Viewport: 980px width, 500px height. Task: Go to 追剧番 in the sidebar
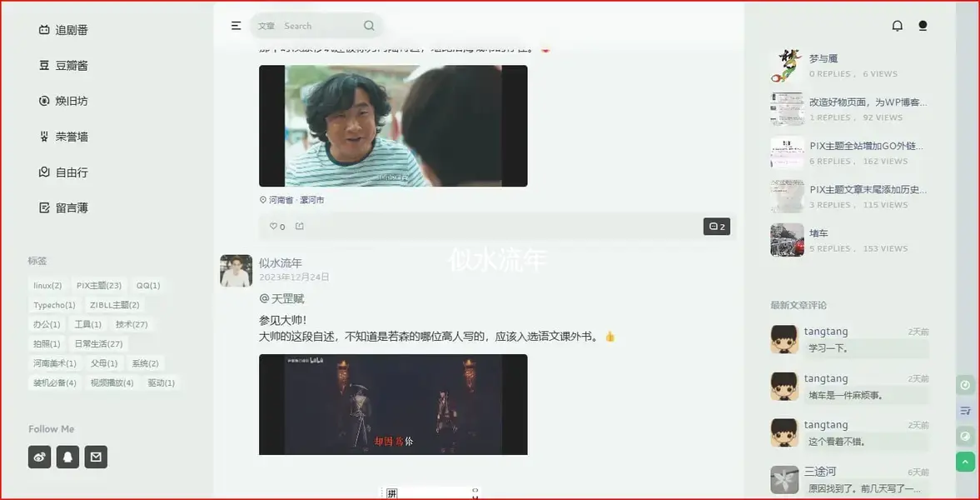coord(63,30)
